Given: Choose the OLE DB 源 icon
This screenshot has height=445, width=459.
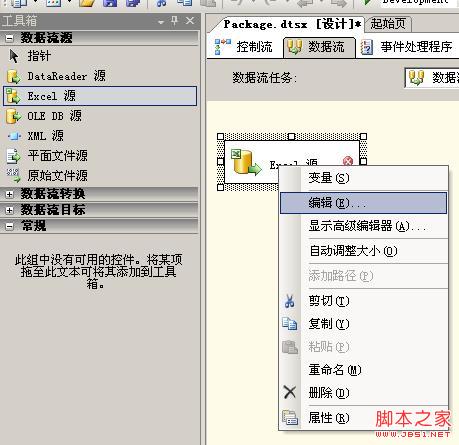Looking at the screenshot, I should [x=13, y=116].
